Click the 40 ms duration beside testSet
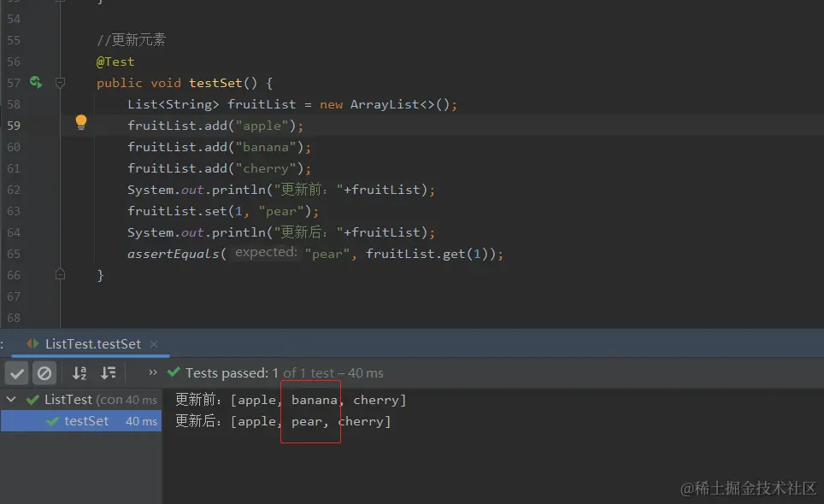 pos(141,422)
